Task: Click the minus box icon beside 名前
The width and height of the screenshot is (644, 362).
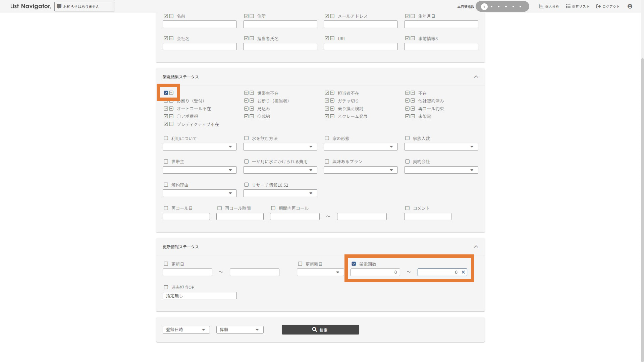Action: tap(171, 16)
